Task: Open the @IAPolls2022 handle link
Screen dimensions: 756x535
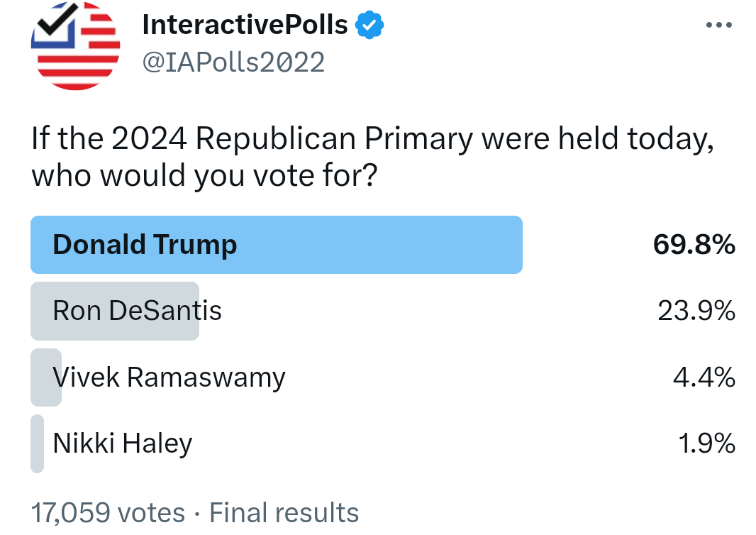Action: (x=233, y=62)
